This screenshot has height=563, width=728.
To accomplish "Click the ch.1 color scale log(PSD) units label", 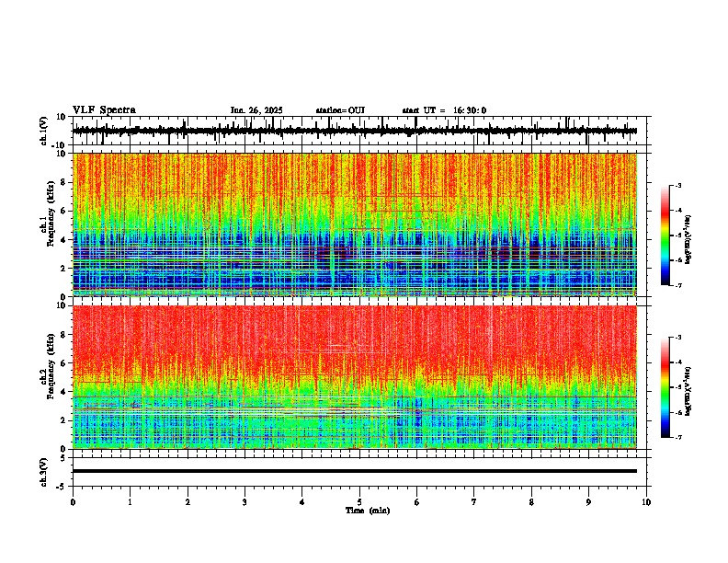I will click(x=688, y=240).
